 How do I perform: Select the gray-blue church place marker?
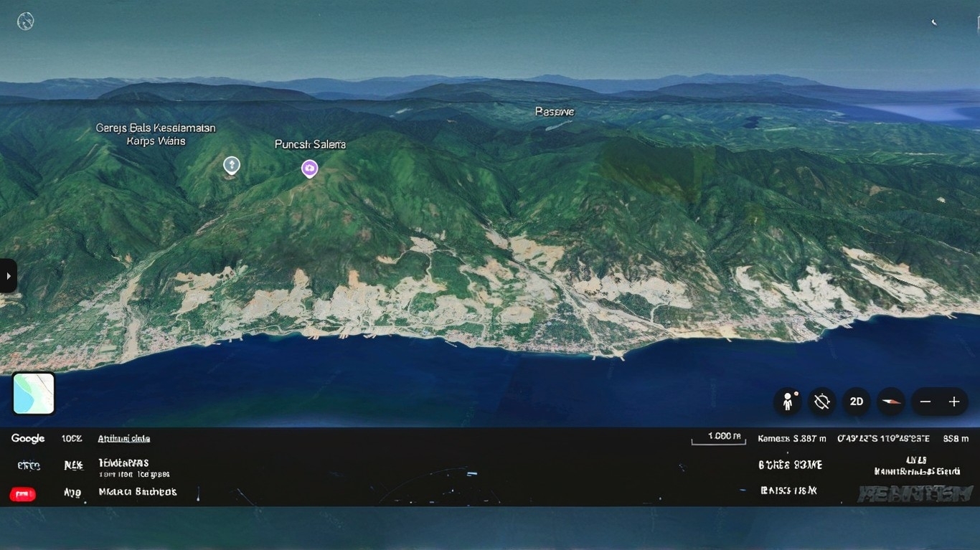click(231, 166)
